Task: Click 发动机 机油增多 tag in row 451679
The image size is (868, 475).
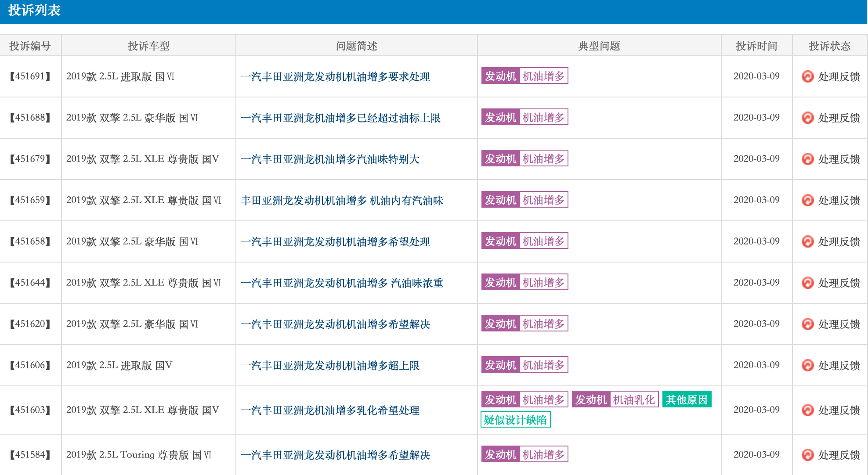Action: [x=524, y=158]
